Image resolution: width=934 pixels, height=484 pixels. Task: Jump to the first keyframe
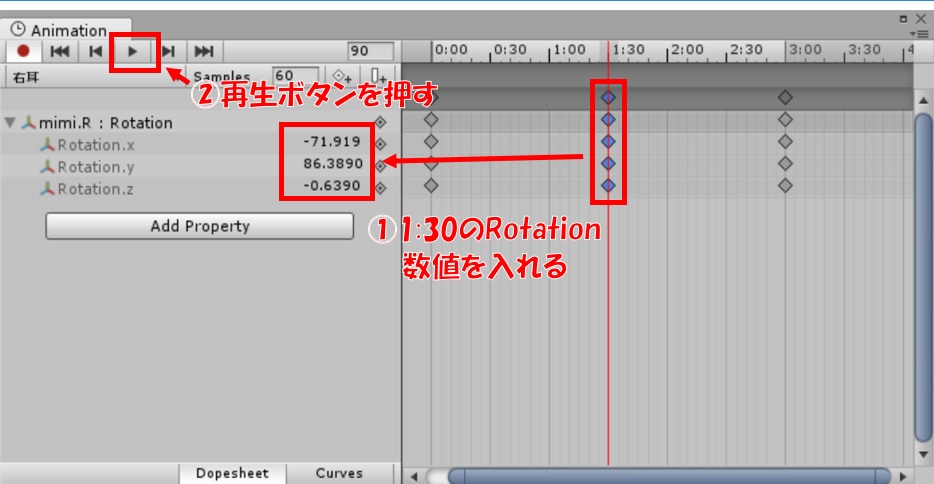coord(60,51)
